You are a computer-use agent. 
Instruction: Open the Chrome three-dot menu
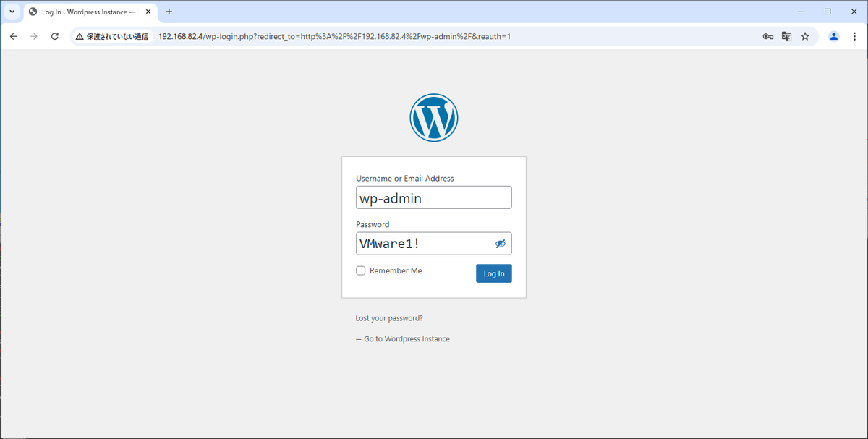coord(854,36)
